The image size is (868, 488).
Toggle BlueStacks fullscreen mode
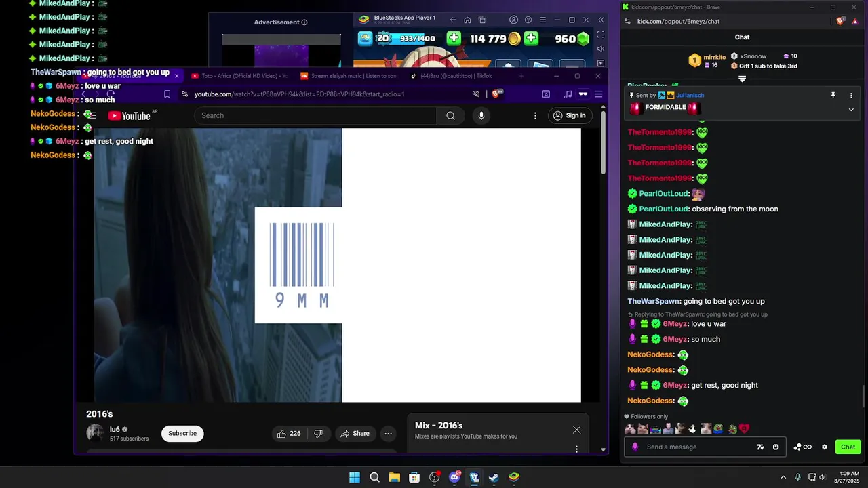[x=601, y=34]
